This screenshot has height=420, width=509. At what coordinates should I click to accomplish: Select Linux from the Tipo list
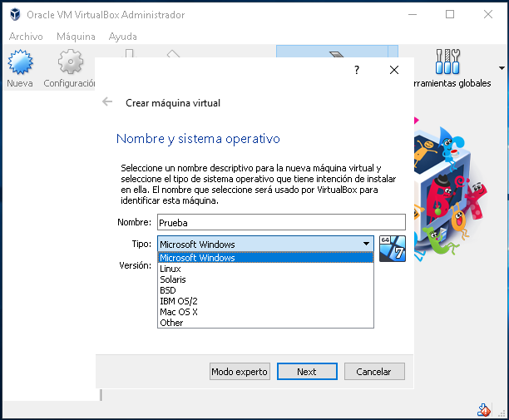tap(265, 269)
